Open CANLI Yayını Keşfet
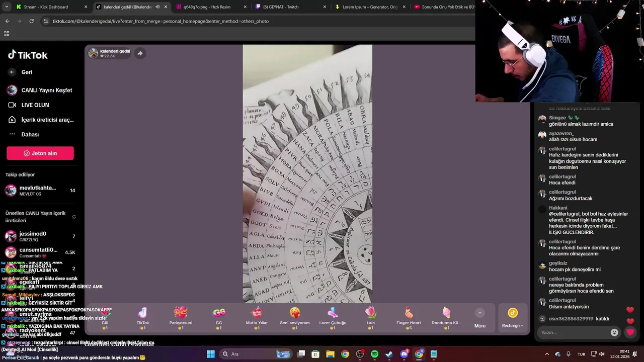This screenshot has height=362, width=644. pos(40,90)
